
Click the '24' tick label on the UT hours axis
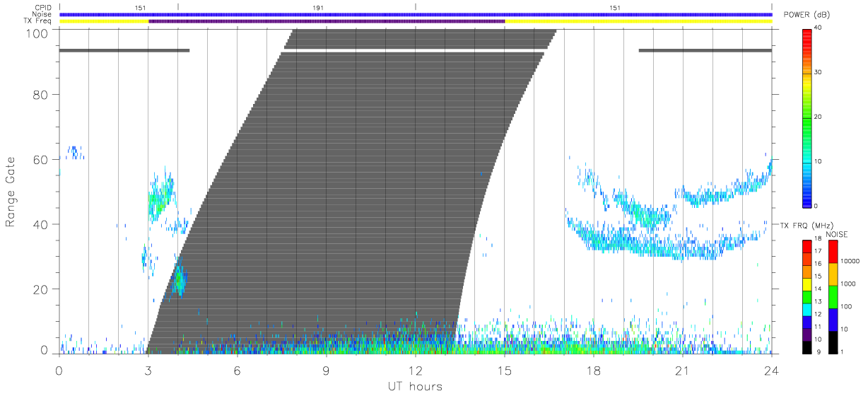[772, 371]
